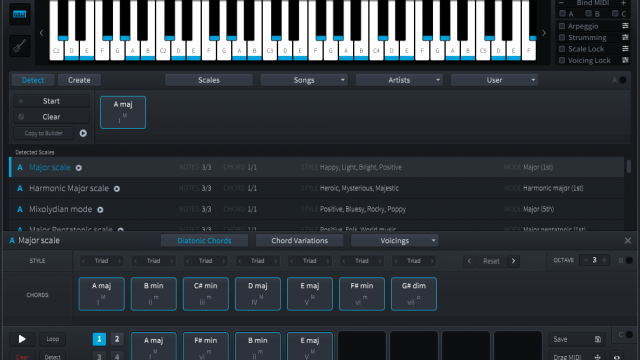Open the Songs dropdown
The height and width of the screenshot is (360, 640).
[304, 80]
